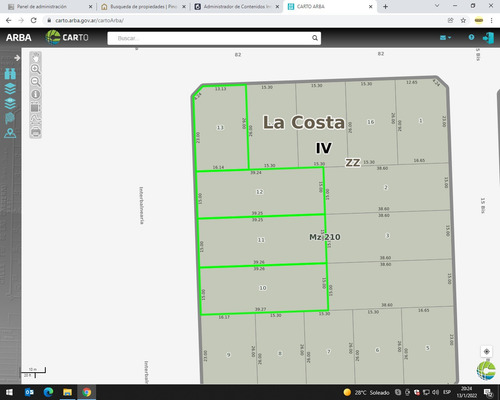Click the share page icon
The width and height of the screenshot is (500, 400).
click(450, 20)
